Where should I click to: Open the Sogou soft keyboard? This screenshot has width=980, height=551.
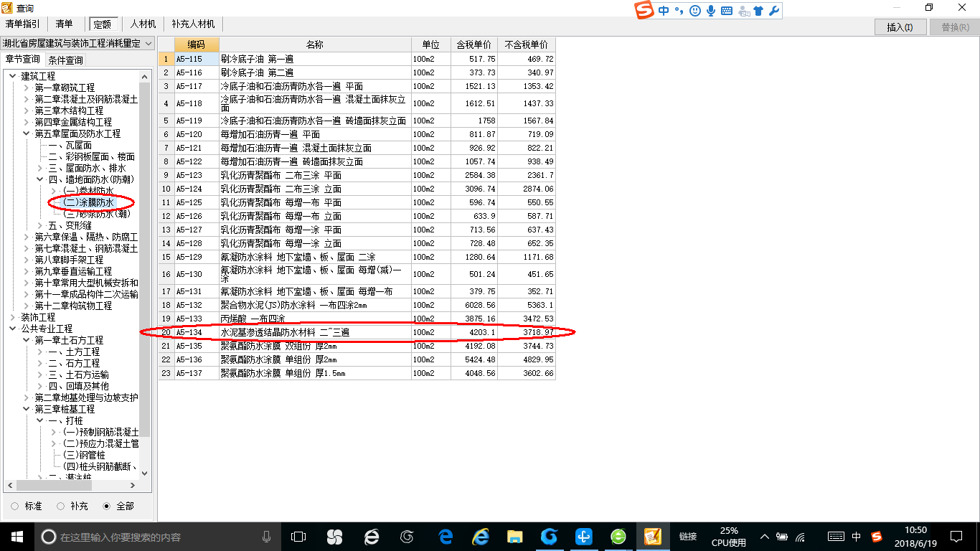(727, 11)
